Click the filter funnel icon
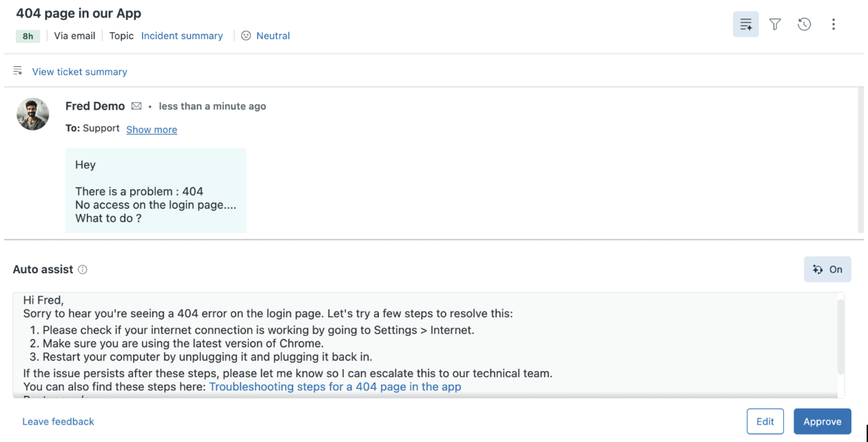 pyautogui.click(x=775, y=24)
